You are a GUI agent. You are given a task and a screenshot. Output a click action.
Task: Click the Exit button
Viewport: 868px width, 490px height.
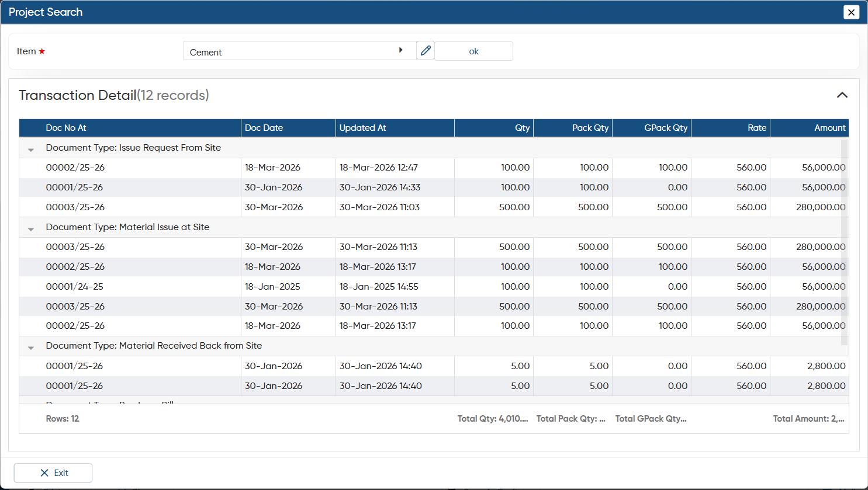(x=53, y=473)
